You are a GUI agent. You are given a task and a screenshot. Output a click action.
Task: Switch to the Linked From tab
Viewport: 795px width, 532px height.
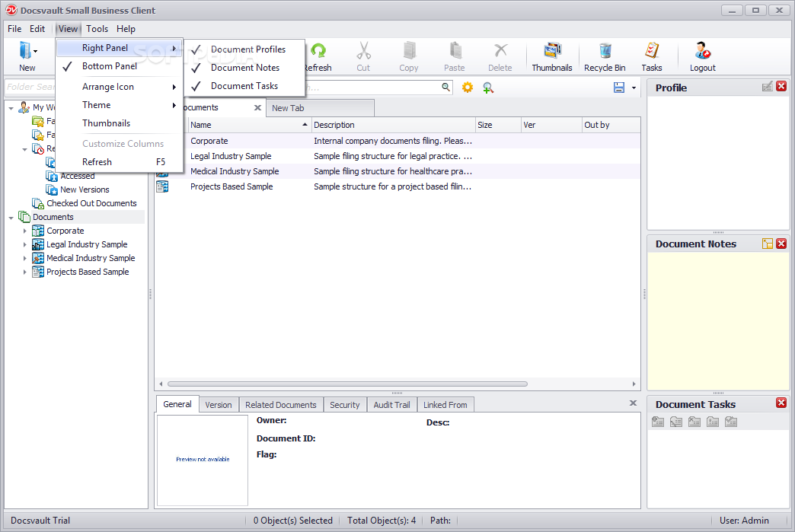click(445, 405)
